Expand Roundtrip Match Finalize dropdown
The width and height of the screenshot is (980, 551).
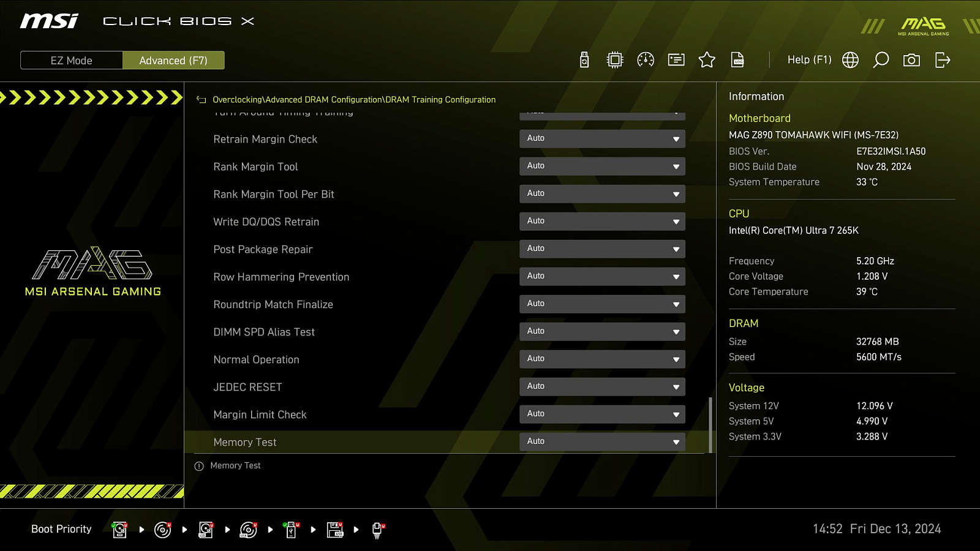(x=602, y=304)
